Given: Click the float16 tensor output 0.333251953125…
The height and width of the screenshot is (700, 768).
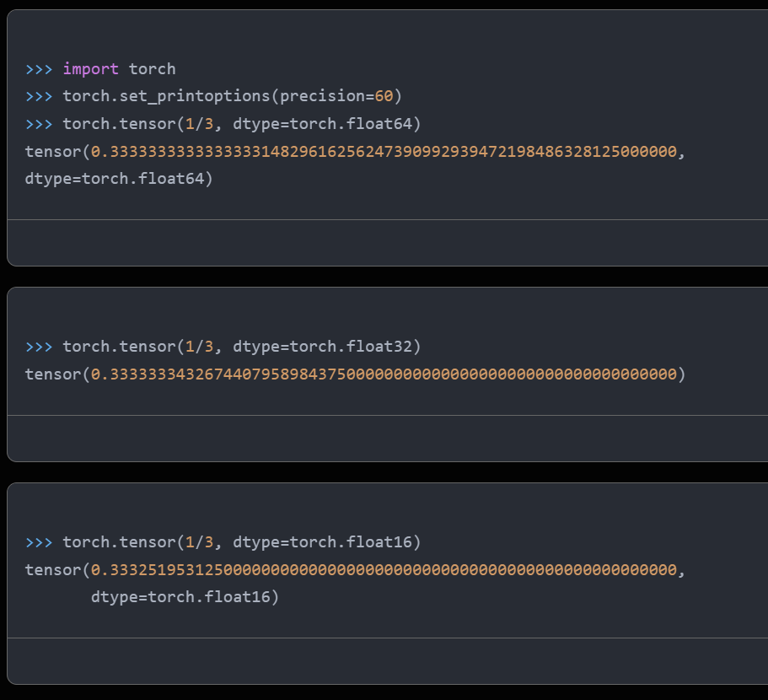Looking at the screenshot, I should pos(384,570).
